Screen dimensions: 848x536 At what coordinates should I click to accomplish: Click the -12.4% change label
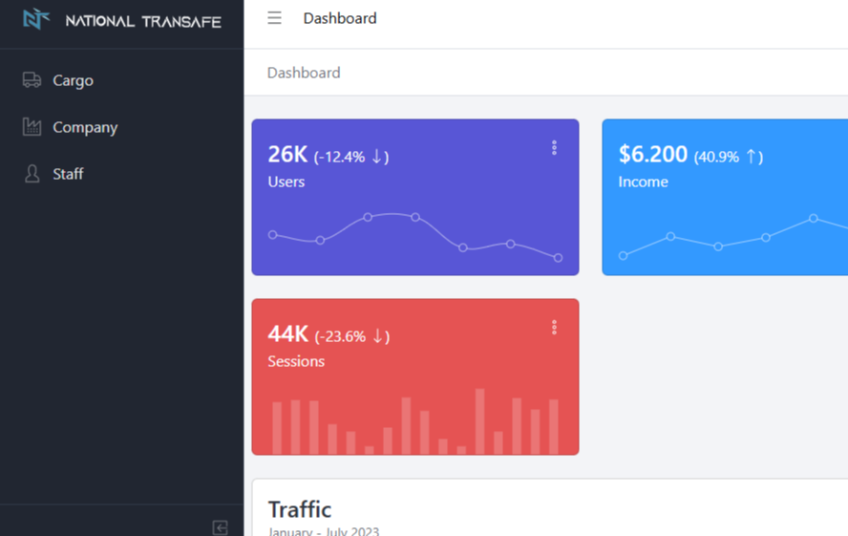pyautogui.click(x=351, y=157)
